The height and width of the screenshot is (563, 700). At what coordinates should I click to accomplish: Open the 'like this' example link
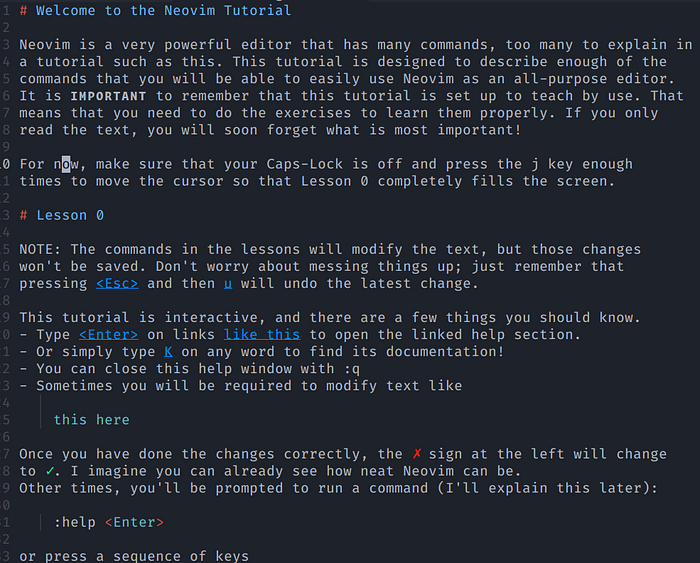(262, 334)
